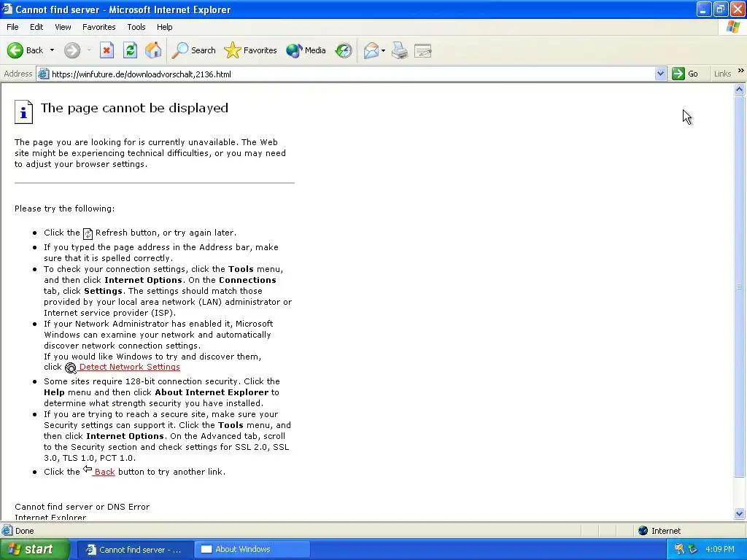Click 'The page cannot be displayed' heading
The width and height of the screenshot is (747, 560).
(134, 108)
